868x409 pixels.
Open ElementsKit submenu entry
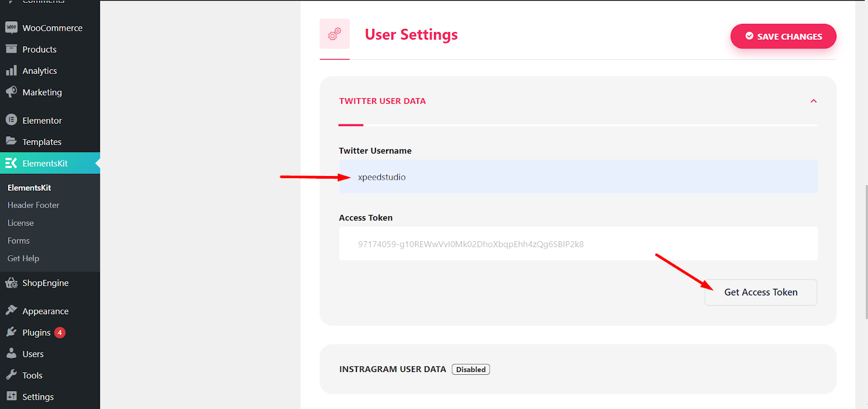coord(29,187)
